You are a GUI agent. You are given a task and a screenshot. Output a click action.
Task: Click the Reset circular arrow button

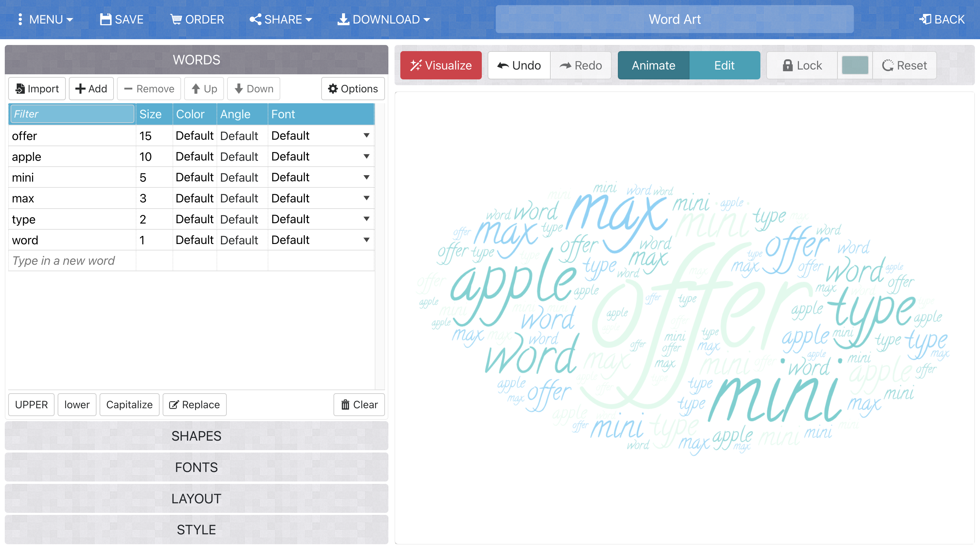904,65
